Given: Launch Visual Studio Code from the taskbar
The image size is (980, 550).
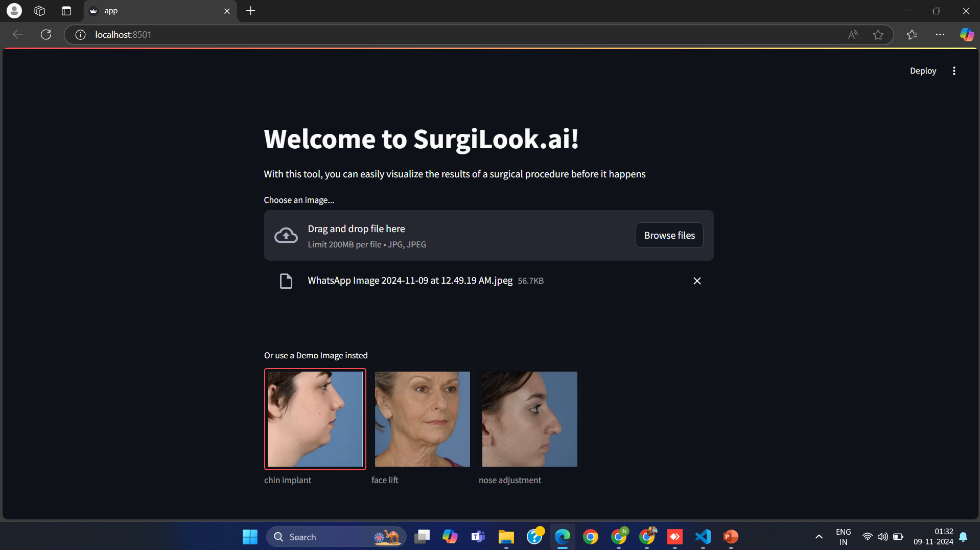Looking at the screenshot, I should click(x=703, y=537).
